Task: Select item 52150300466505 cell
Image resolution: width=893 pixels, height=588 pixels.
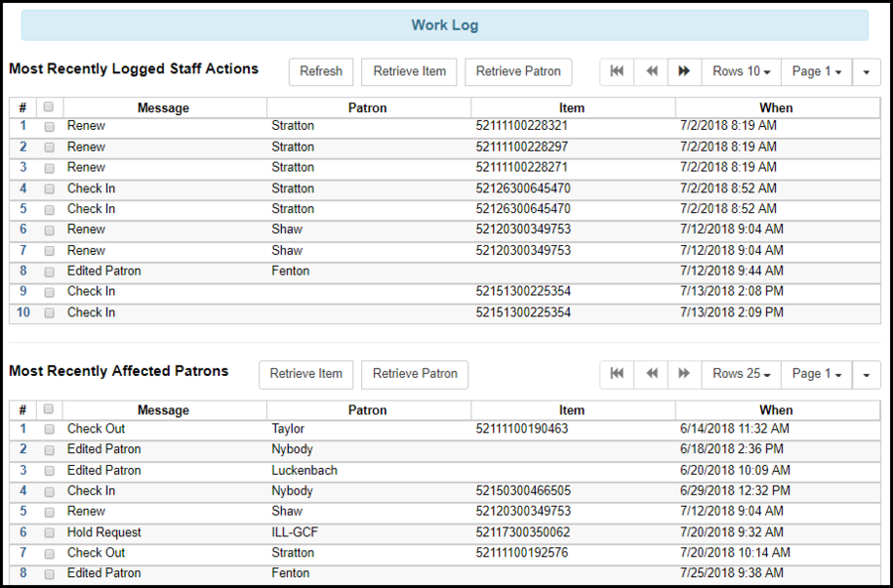Action: tap(523, 491)
